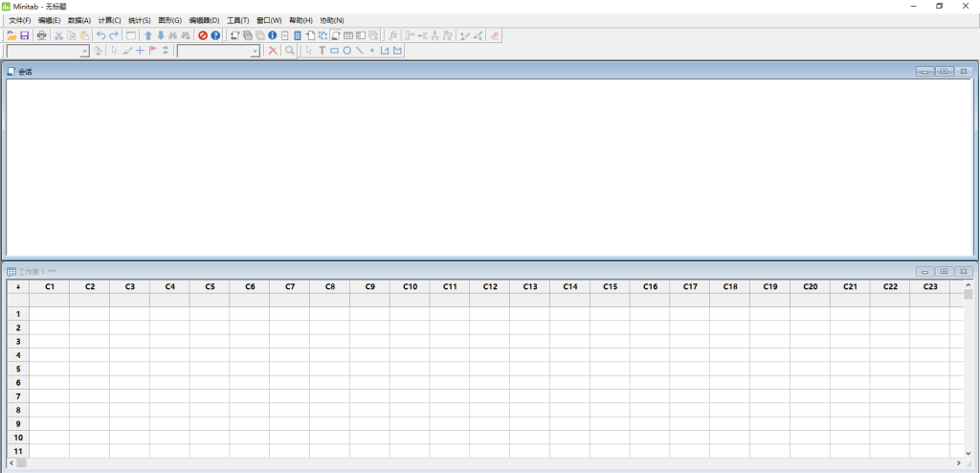Open the 统计(S) menu
Image resolution: width=980 pixels, height=473 pixels.
[140, 20]
